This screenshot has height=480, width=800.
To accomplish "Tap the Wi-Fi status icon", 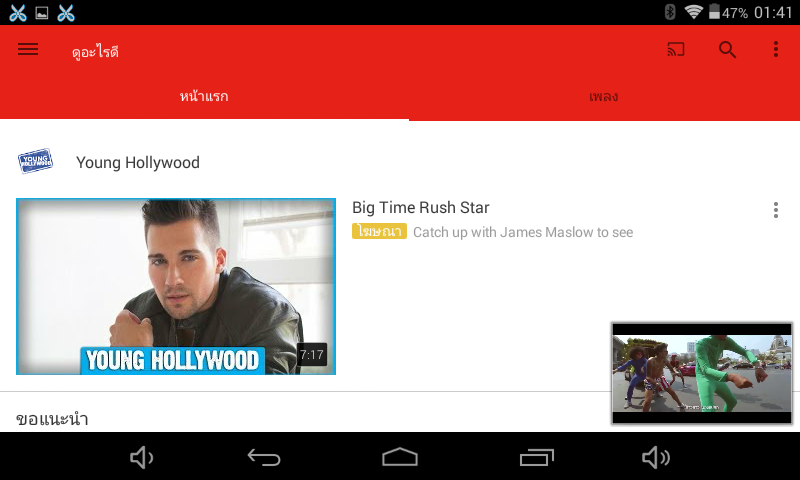I will 693,12.
